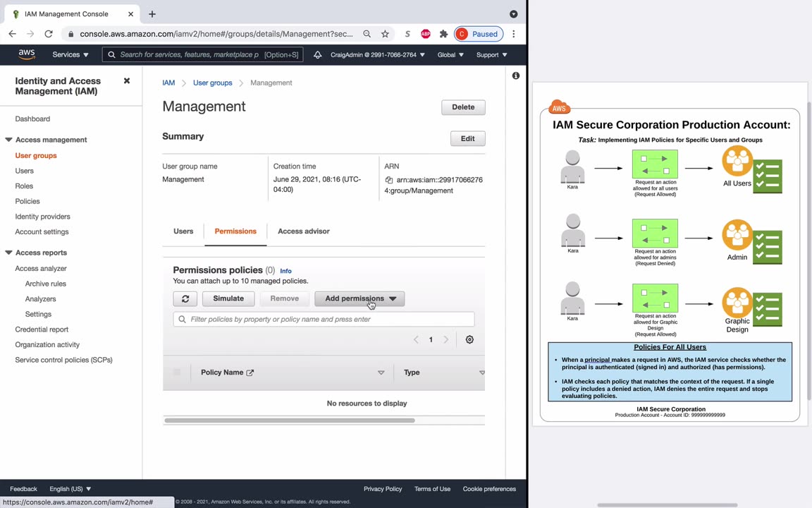Click the AWS services search field

point(202,54)
